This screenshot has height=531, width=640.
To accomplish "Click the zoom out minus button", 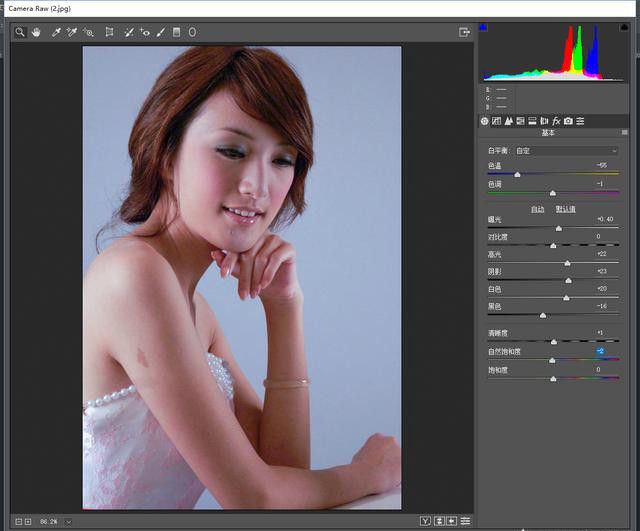I will pos(18,522).
